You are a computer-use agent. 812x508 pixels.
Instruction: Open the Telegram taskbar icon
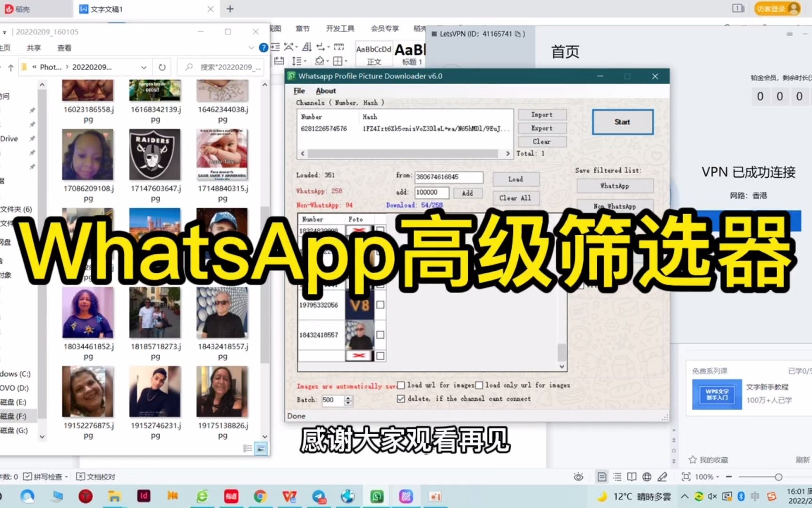(x=319, y=496)
